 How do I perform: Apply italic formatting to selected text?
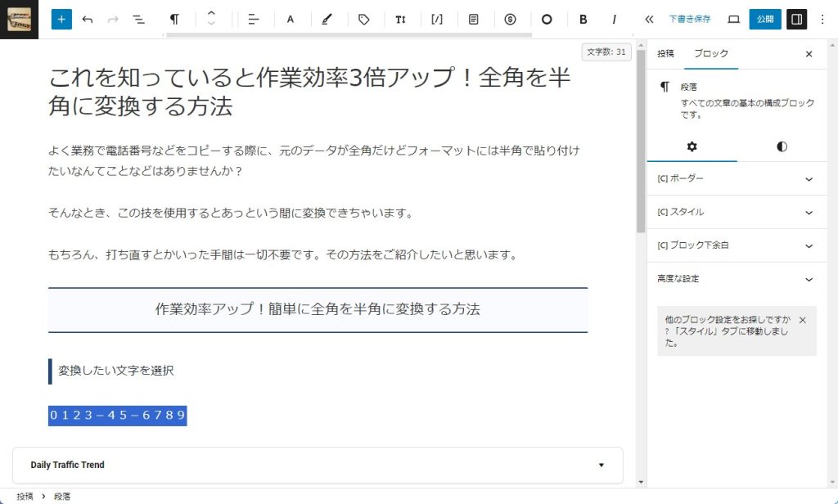(x=614, y=19)
